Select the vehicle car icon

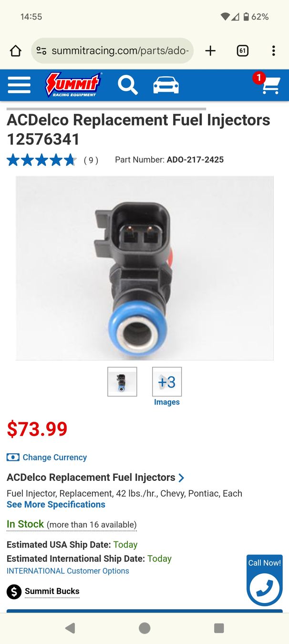pos(166,85)
